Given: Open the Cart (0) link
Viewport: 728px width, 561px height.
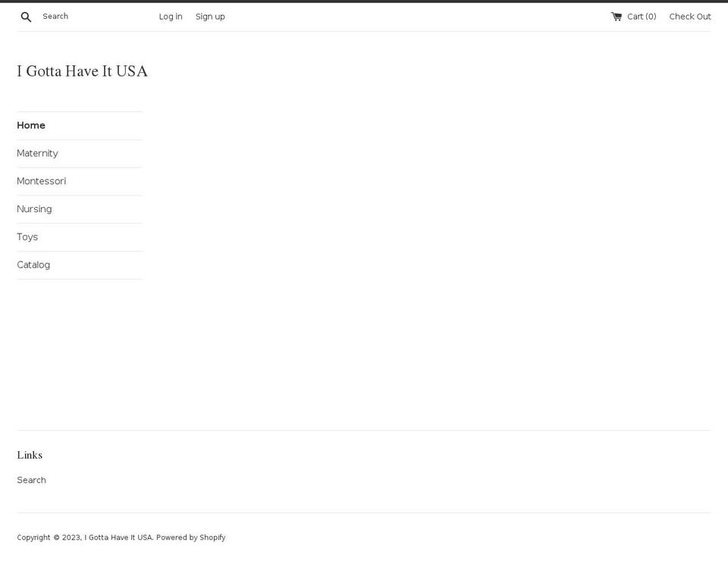Looking at the screenshot, I should tap(641, 16).
